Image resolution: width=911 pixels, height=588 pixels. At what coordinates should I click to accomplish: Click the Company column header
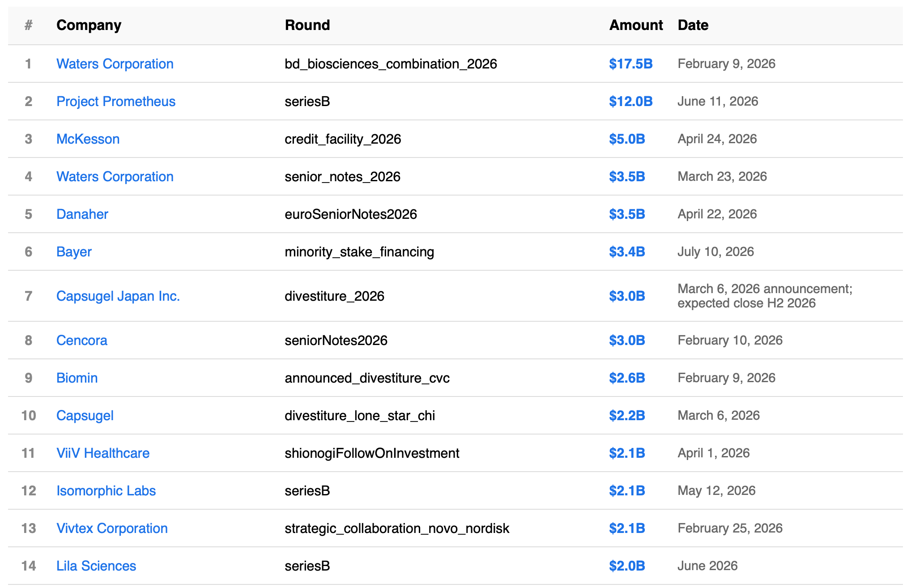click(x=89, y=25)
